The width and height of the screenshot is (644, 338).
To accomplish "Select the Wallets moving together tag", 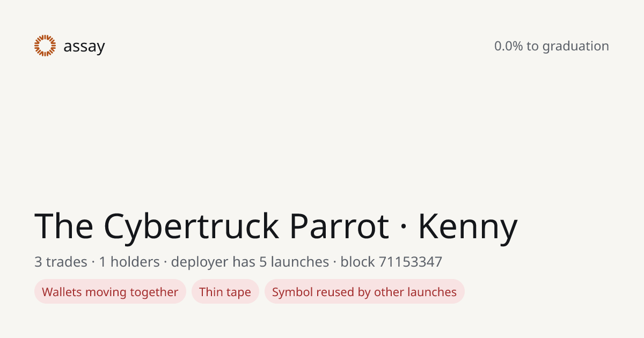I will tap(110, 292).
